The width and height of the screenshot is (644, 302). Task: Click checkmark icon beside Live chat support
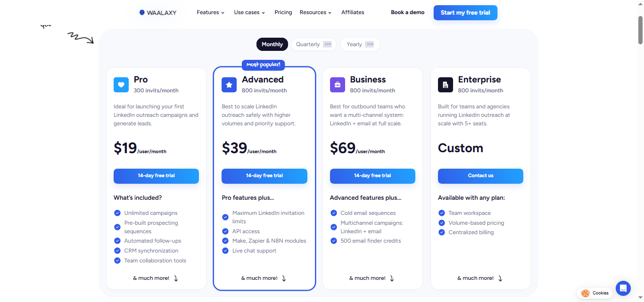click(225, 251)
